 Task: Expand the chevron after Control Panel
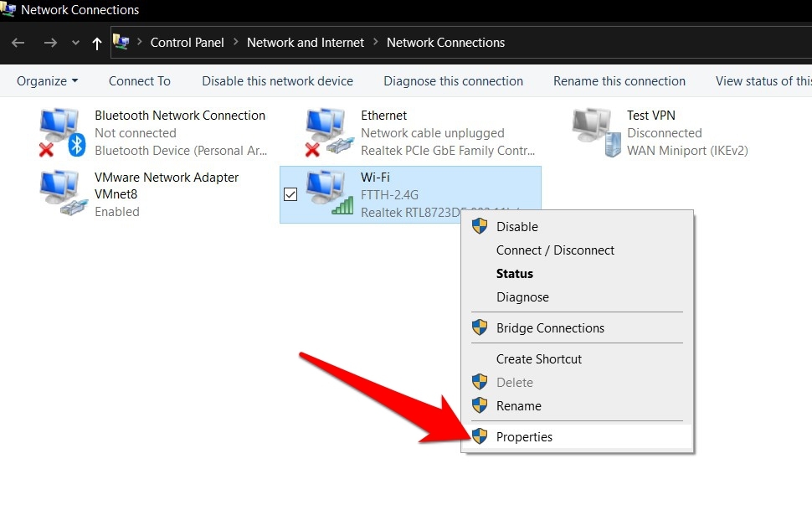pos(235,42)
